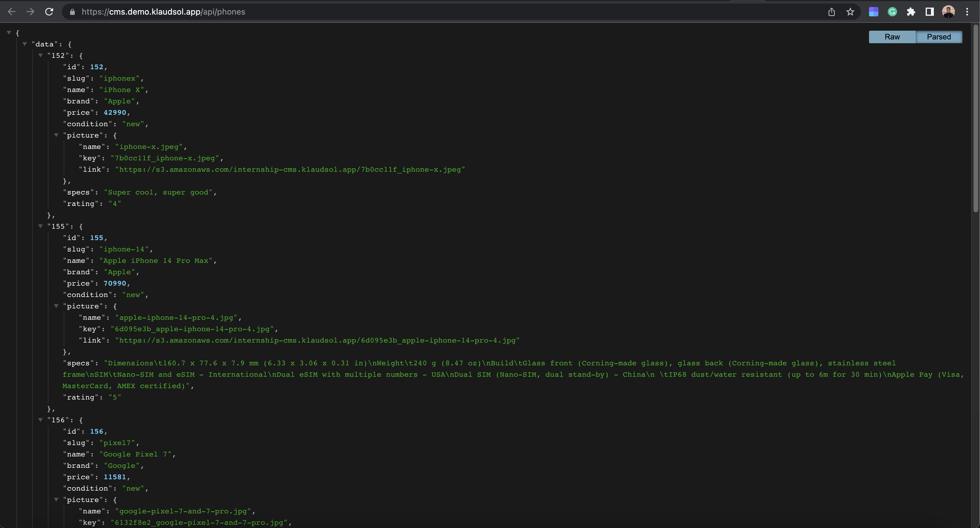The height and width of the screenshot is (528, 980).
Task: Open the share menu via share icon
Action: [832, 12]
